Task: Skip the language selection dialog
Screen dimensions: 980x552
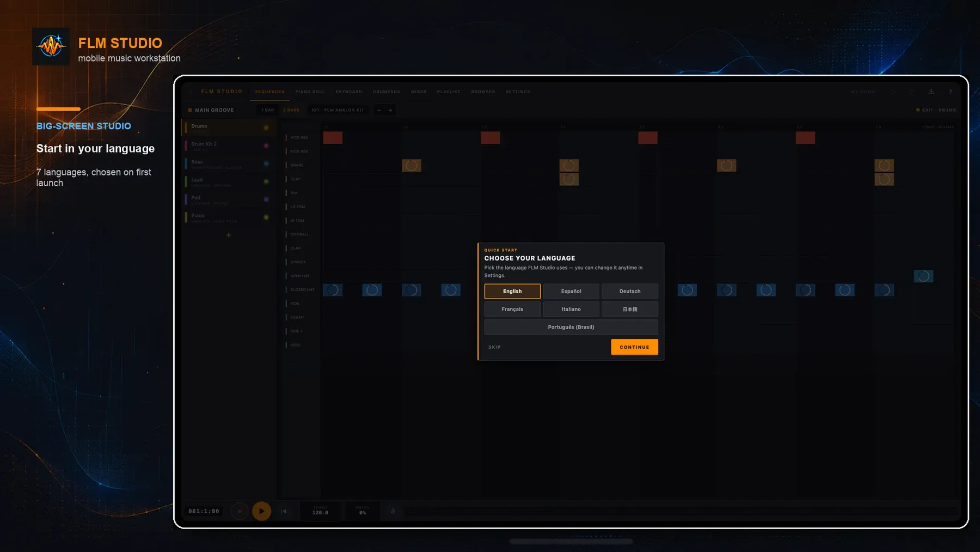Action: (x=494, y=347)
